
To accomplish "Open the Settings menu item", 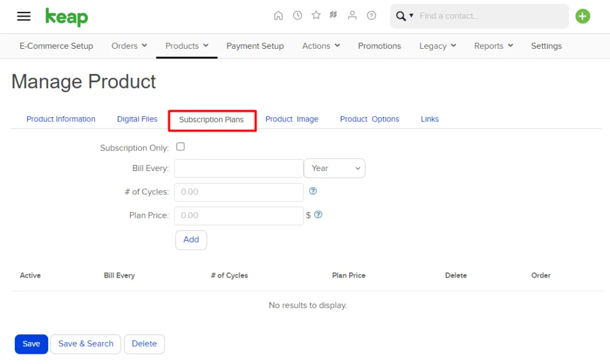I will (x=546, y=46).
